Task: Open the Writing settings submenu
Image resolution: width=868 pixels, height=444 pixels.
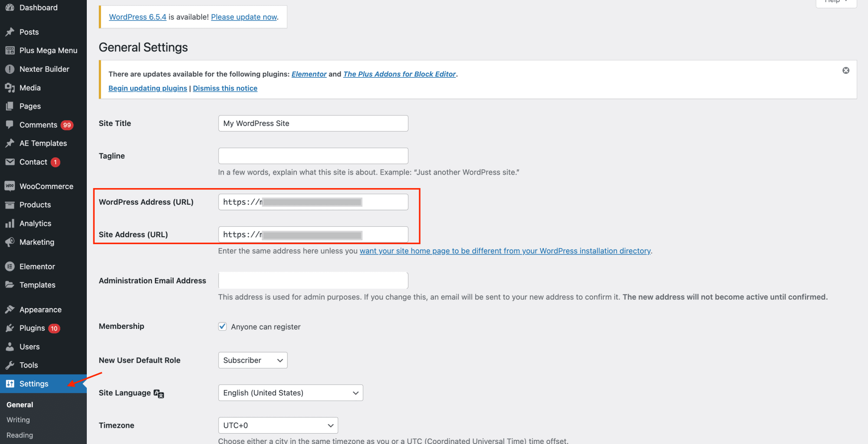Action: (18, 420)
